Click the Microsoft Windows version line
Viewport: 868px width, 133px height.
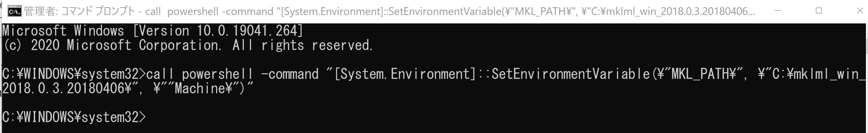pos(152,31)
